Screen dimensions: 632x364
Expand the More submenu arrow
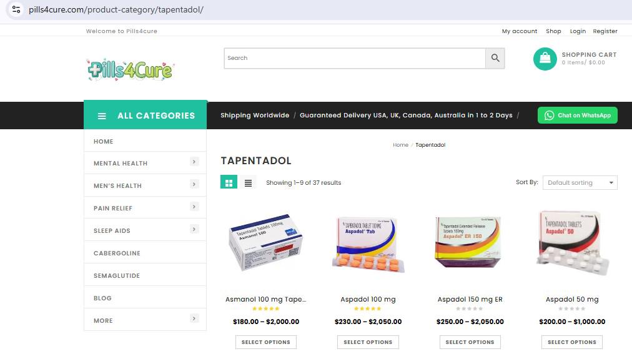(x=194, y=318)
